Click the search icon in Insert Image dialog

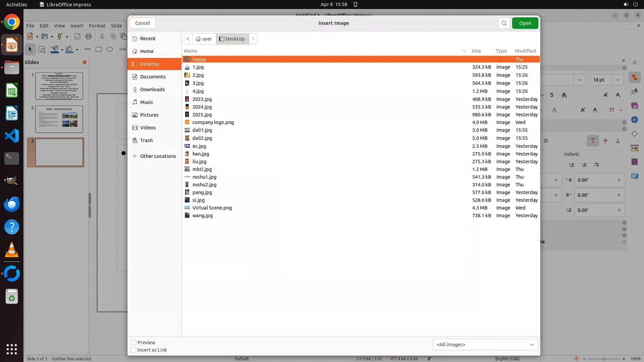(x=504, y=23)
